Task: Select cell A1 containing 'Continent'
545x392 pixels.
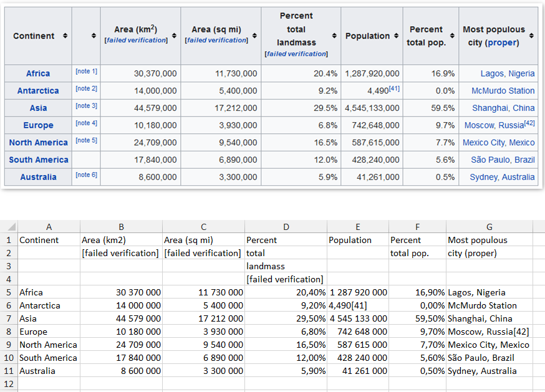Action: pyautogui.click(x=49, y=240)
